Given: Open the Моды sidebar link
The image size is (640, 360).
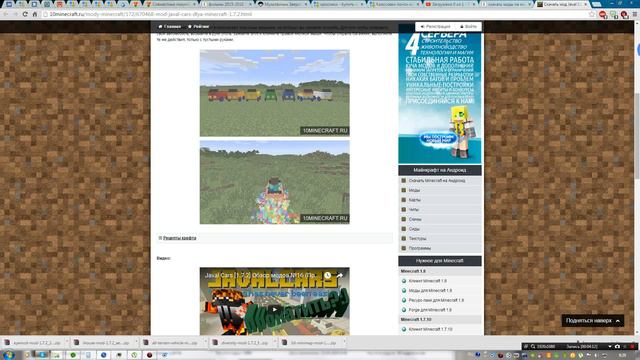Looking at the screenshot, I should pyautogui.click(x=414, y=190).
